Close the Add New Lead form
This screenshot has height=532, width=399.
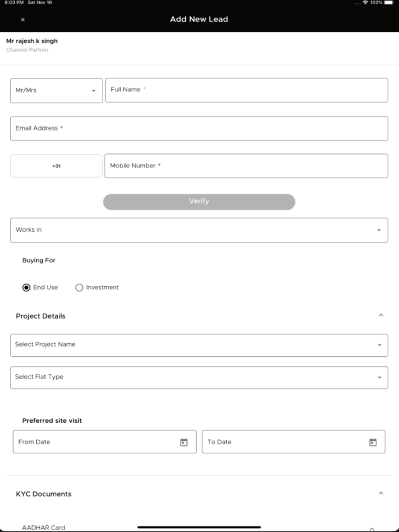[23, 20]
